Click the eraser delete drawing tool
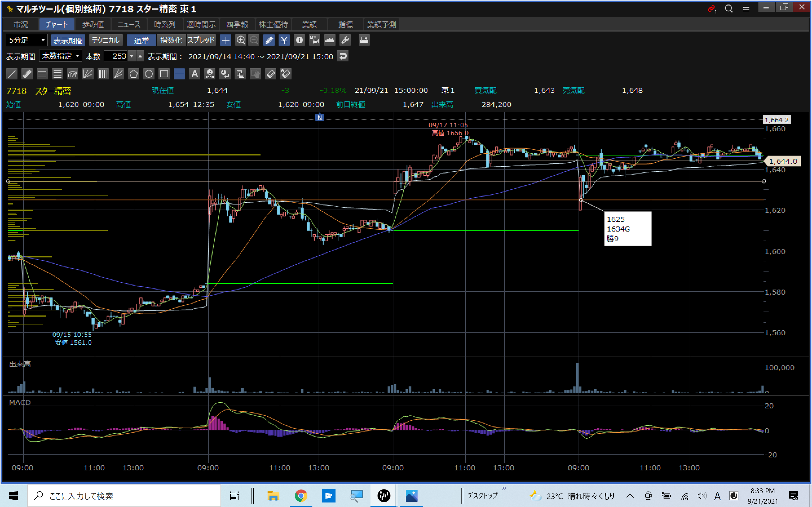This screenshot has height=507, width=812. pyautogui.click(x=270, y=74)
